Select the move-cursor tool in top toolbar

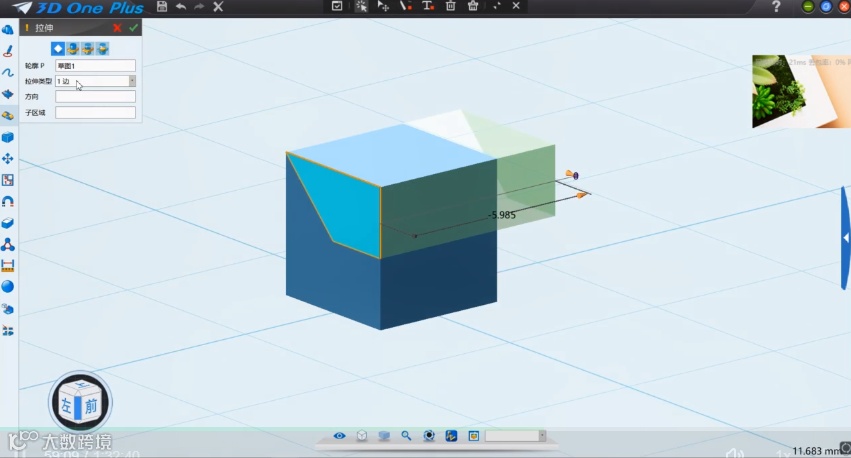pyautogui.click(x=383, y=6)
